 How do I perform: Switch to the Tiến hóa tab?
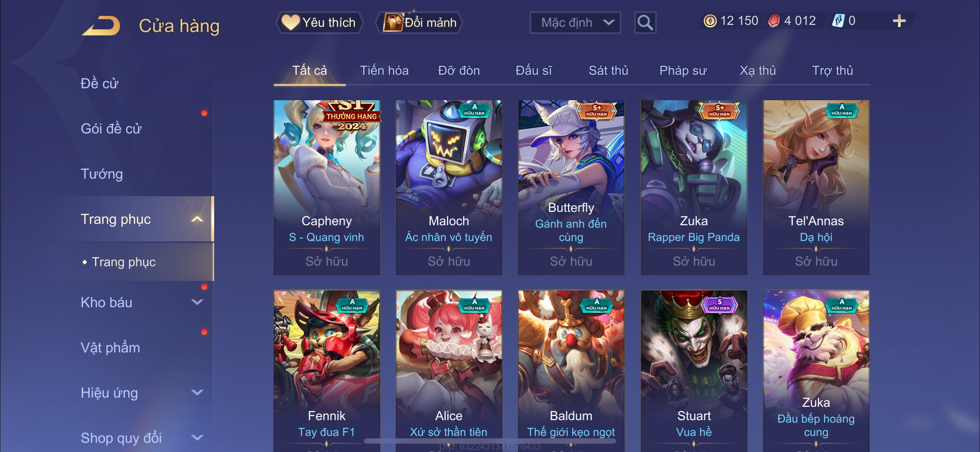[384, 71]
